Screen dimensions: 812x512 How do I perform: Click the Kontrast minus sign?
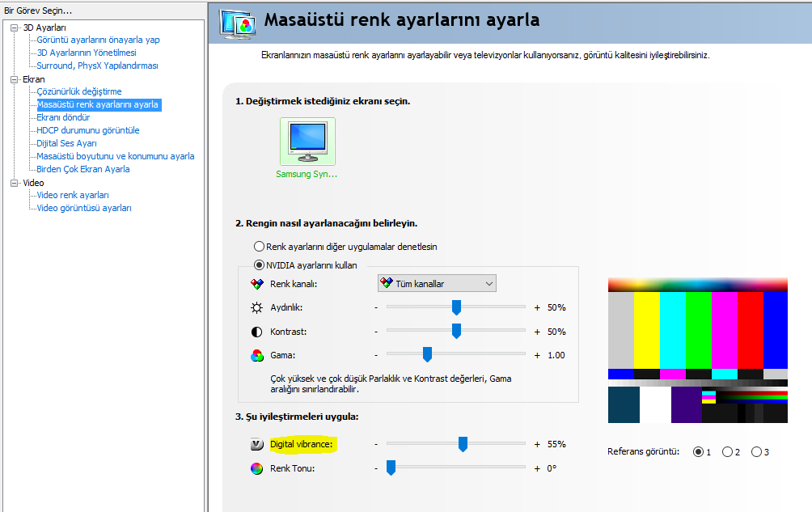377,332
